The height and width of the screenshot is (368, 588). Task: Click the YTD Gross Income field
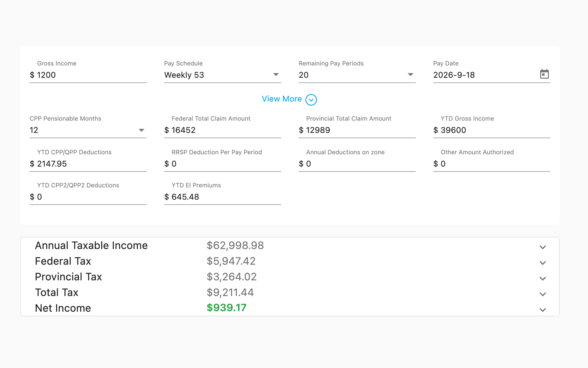(x=491, y=130)
